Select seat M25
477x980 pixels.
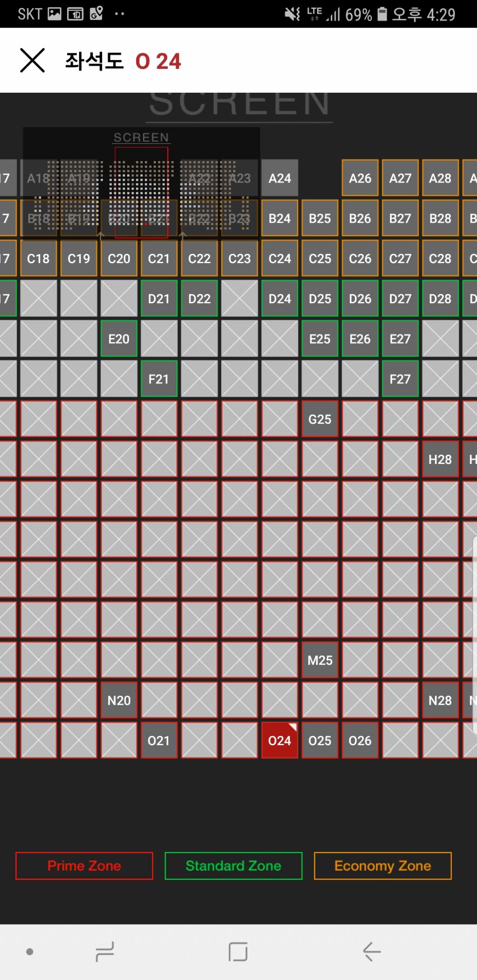[320, 660]
